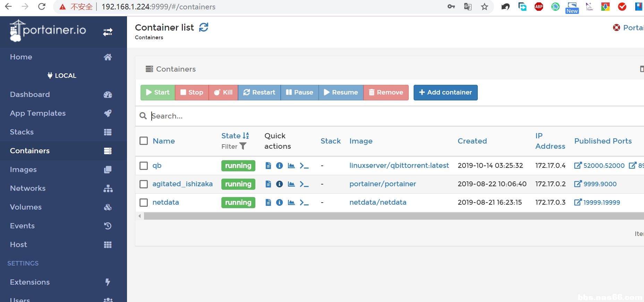Click the browser back arrow
The width and height of the screenshot is (644, 302).
point(8,7)
